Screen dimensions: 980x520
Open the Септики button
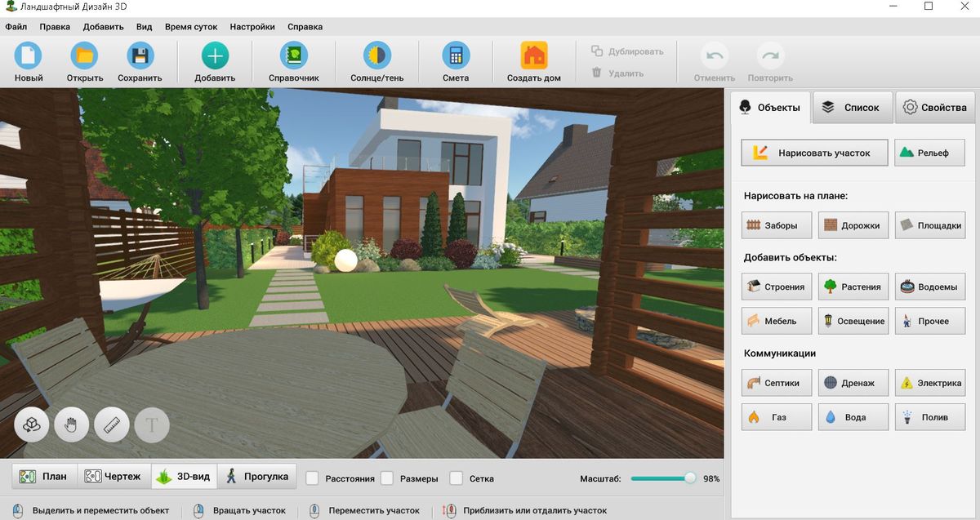click(x=777, y=382)
